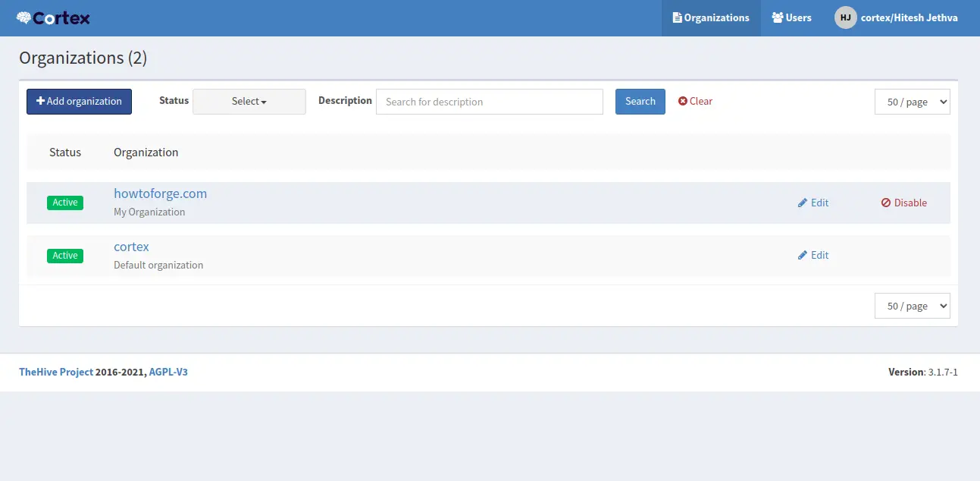Click the Version 3.1.7-1 footer text

point(923,372)
